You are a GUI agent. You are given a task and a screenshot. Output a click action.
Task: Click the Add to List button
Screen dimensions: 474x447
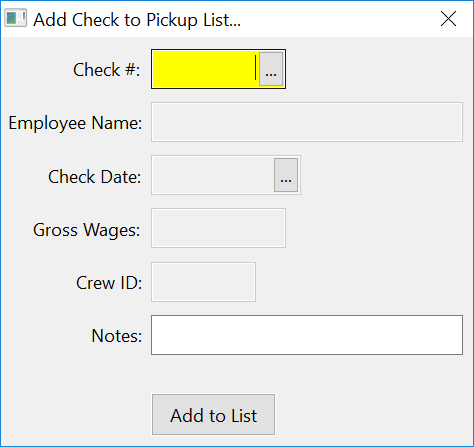(x=213, y=415)
